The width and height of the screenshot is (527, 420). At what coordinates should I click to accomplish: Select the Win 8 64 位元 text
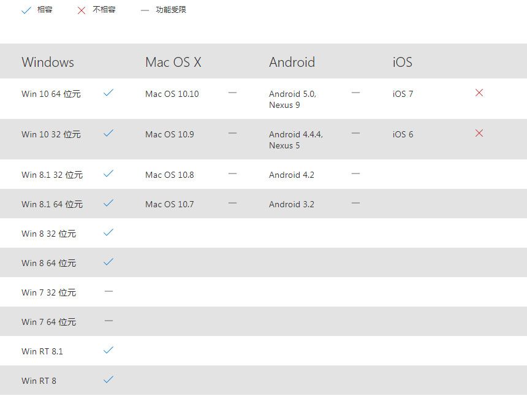tap(49, 263)
